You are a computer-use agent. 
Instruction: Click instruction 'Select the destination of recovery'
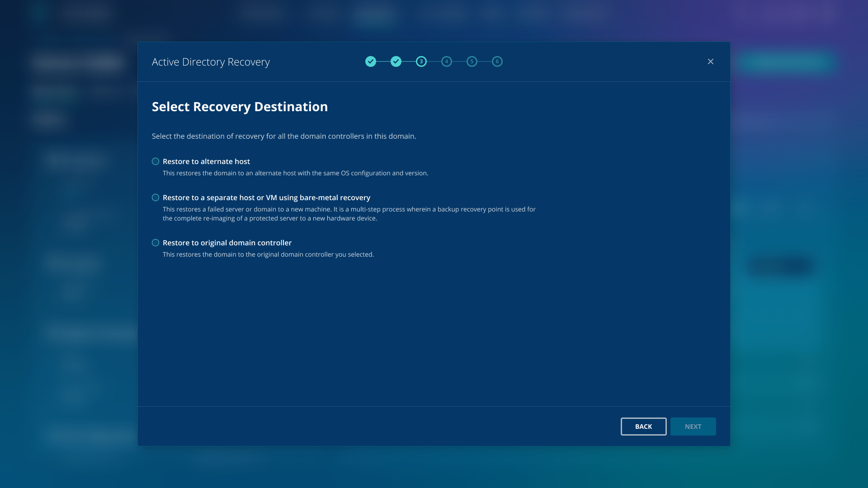[284, 136]
